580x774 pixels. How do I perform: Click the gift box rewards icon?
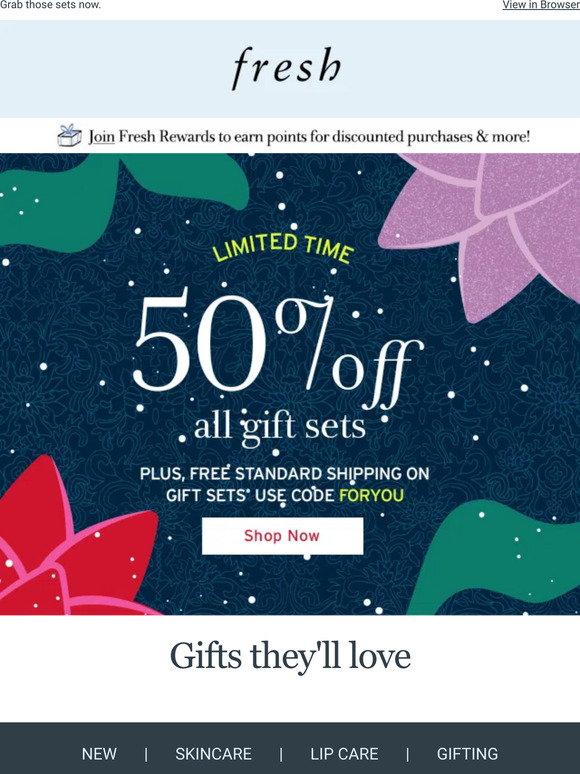[70, 136]
